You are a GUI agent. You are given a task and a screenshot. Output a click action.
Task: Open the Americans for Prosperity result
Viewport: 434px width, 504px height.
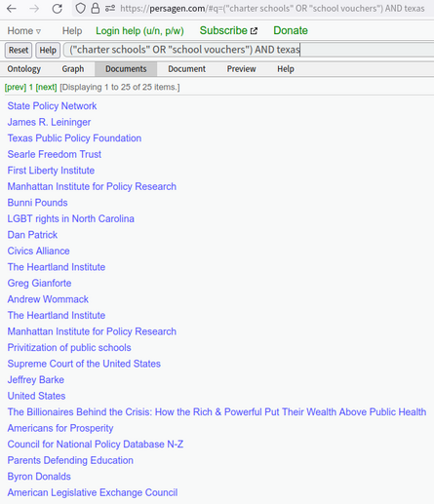pos(60,428)
